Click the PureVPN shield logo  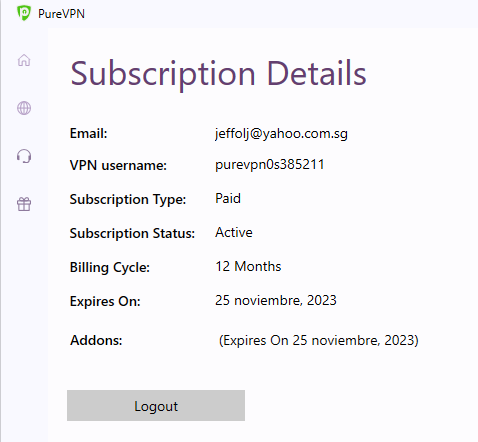pyautogui.click(x=24, y=13)
